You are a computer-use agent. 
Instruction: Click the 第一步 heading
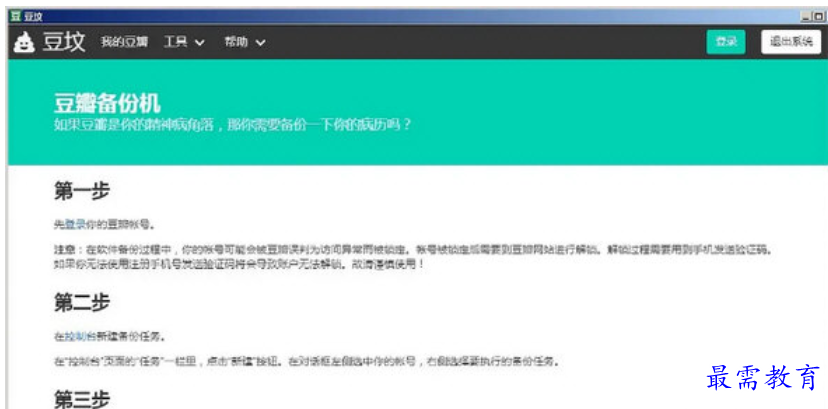coord(82,191)
